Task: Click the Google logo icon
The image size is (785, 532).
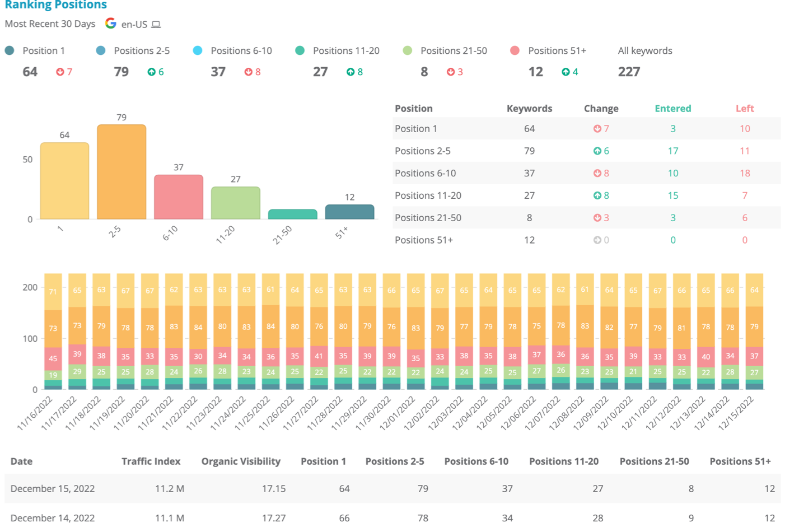Action: pos(111,24)
